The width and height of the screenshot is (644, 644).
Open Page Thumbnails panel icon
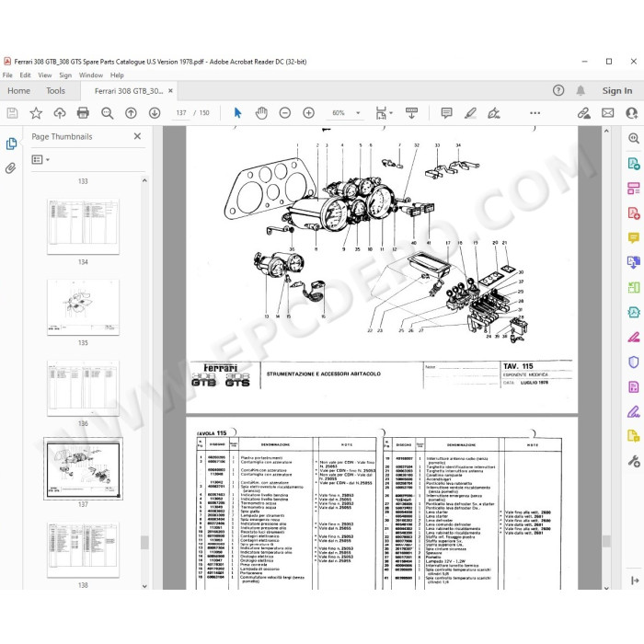(x=11, y=144)
